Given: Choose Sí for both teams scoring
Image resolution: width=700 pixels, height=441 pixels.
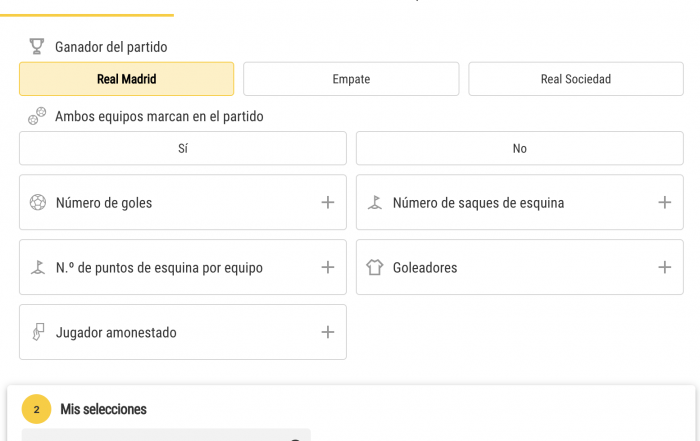Looking at the screenshot, I should 183,148.
